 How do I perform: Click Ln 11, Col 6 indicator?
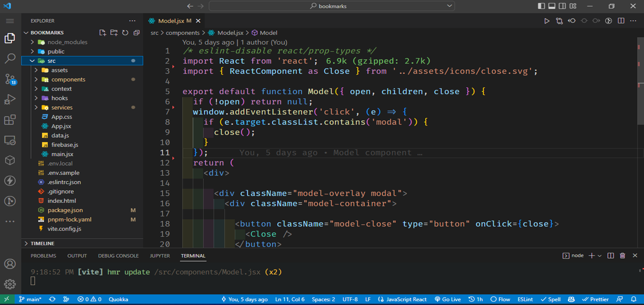click(290, 299)
